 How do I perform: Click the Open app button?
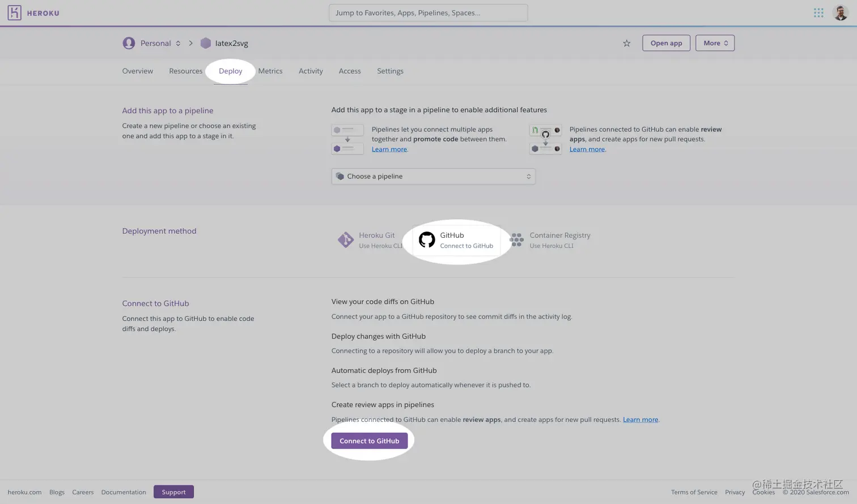666,43
